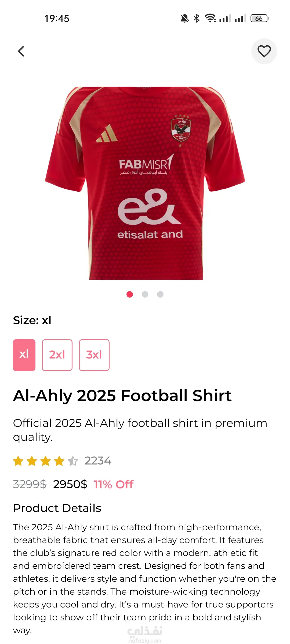Tap the Product Details heading
This screenshot has width=290, height=644.
(57, 508)
